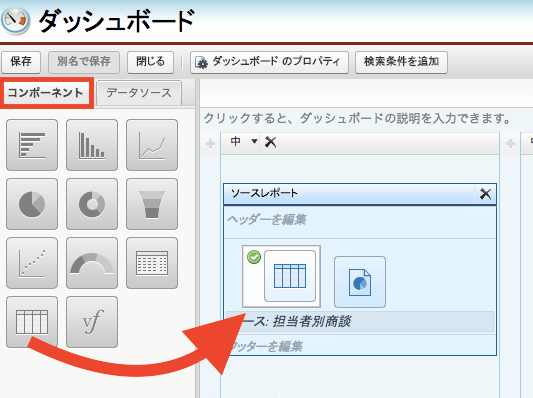This screenshot has height=398, width=533.
Task: Close the editor with 閉じる
Action: click(x=150, y=62)
